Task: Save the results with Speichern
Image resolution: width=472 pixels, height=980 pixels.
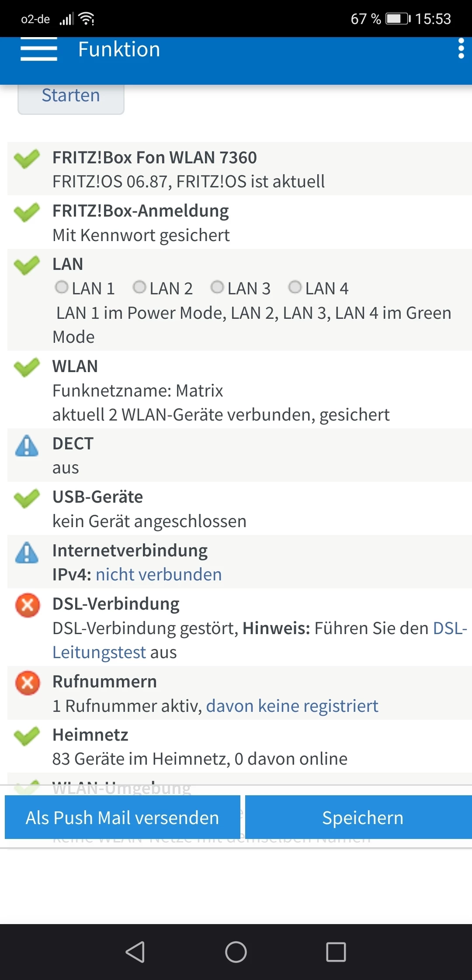Action: 362,818
